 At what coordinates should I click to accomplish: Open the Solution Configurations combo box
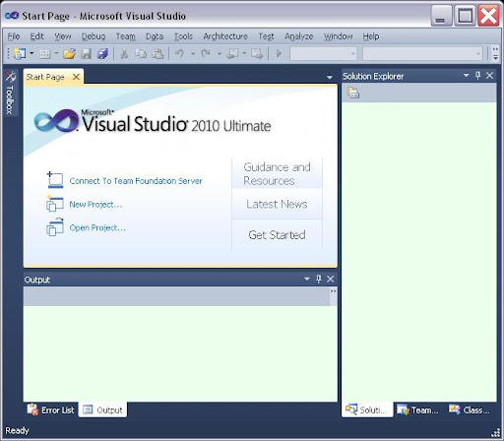[x=323, y=53]
